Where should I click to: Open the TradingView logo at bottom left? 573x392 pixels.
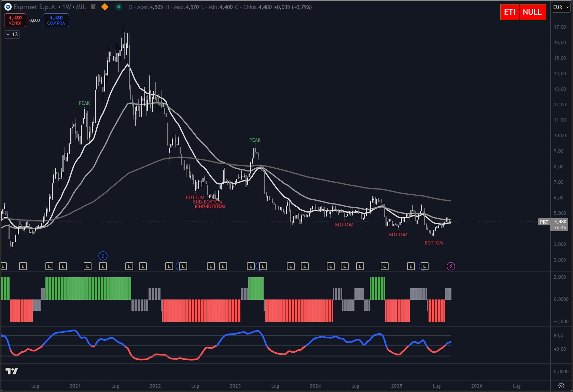12,371
